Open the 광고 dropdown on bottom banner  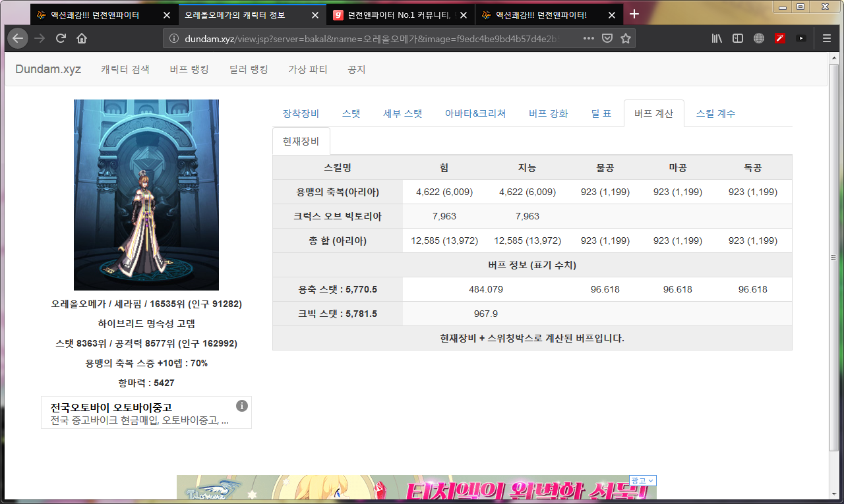[x=643, y=480]
